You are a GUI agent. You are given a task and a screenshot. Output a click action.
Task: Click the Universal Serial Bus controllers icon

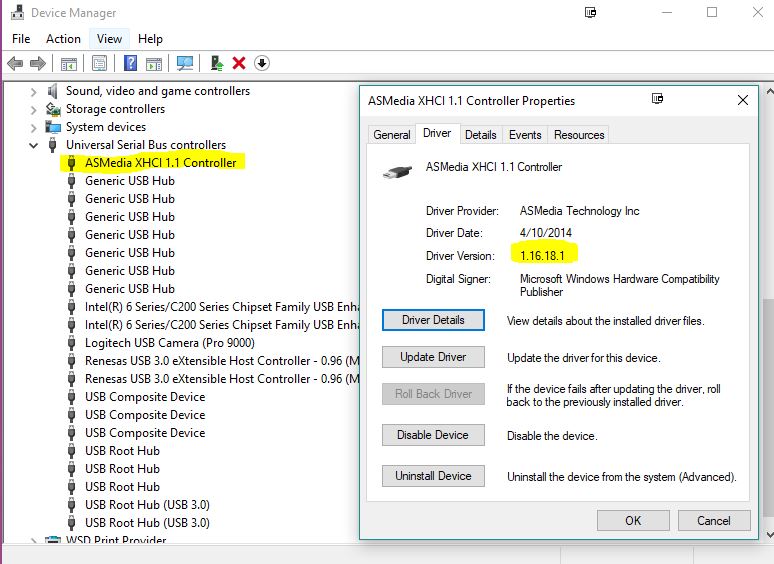pyautogui.click(x=52, y=145)
